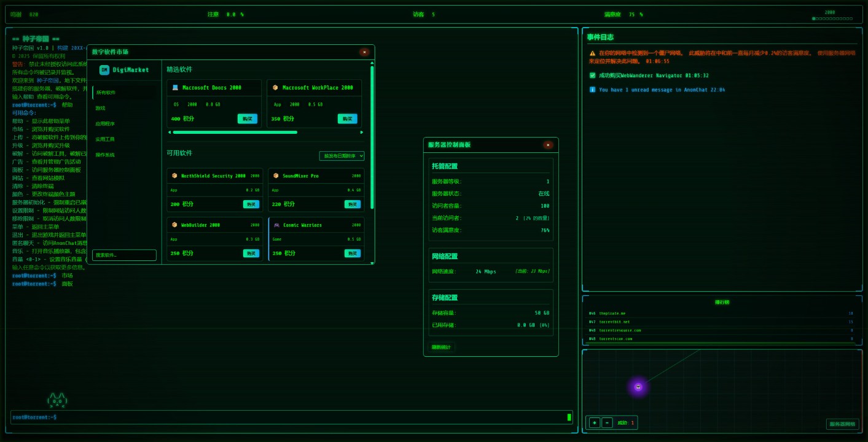
Task: Click the purple threat node on the network map
Action: (638, 387)
